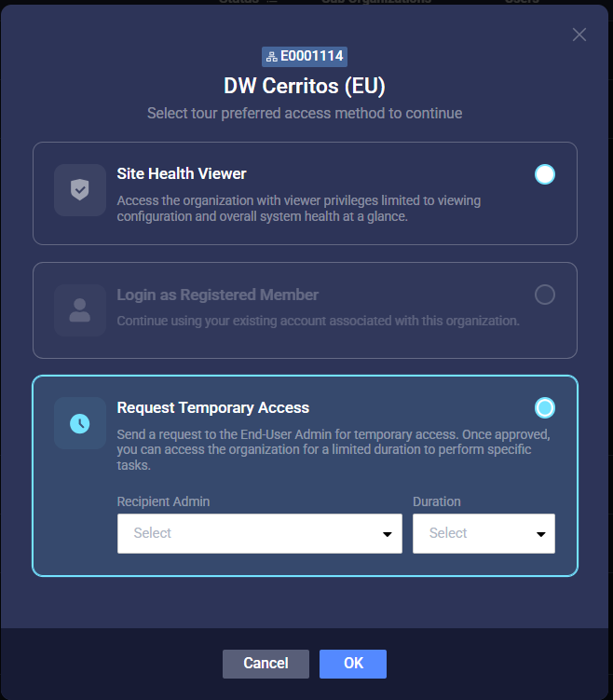The image size is (613, 700).
Task: Select the Site Health Viewer radio button
Action: [x=544, y=174]
